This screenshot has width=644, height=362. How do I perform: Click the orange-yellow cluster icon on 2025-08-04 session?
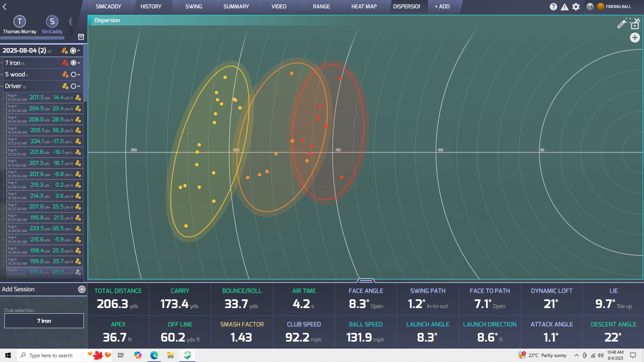pos(65,51)
